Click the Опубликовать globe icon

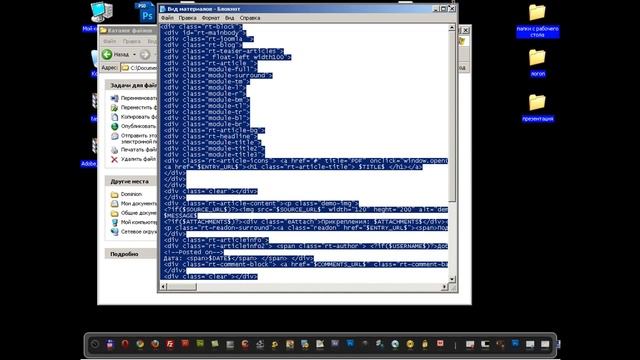tap(114, 126)
